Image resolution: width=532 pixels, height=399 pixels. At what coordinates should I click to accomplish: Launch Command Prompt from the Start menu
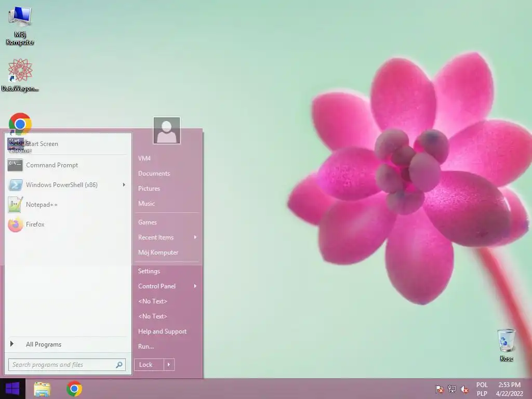coord(68,165)
